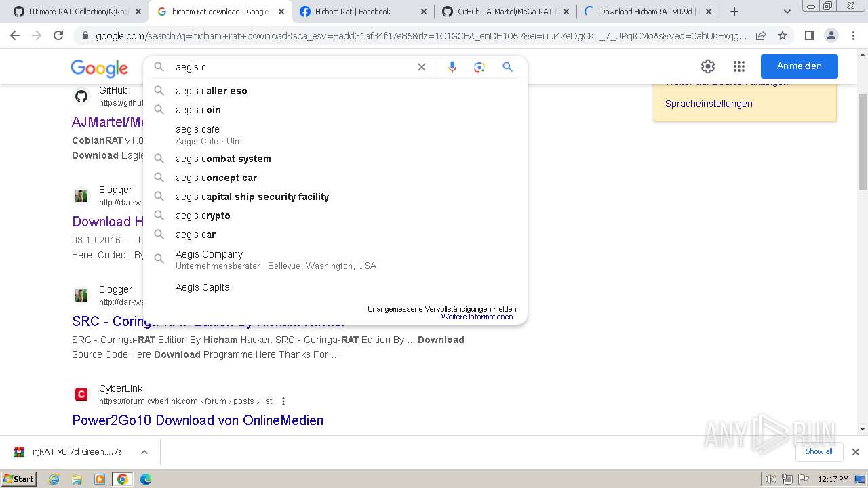Open Power2Go10 Download von OnlineMedien result
Image resolution: width=868 pixels, height=488 pixels.
198,420
